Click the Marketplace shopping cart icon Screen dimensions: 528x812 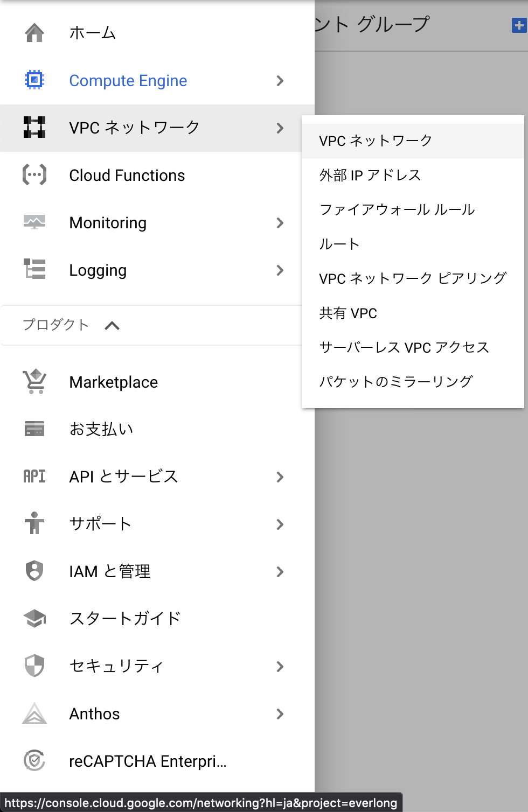[x=34, y=382]
